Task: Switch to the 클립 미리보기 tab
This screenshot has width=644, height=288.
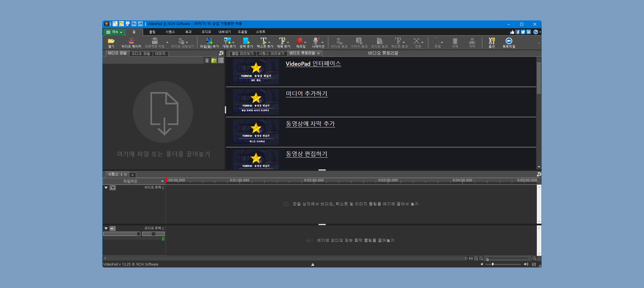Action: pos(242,54)
